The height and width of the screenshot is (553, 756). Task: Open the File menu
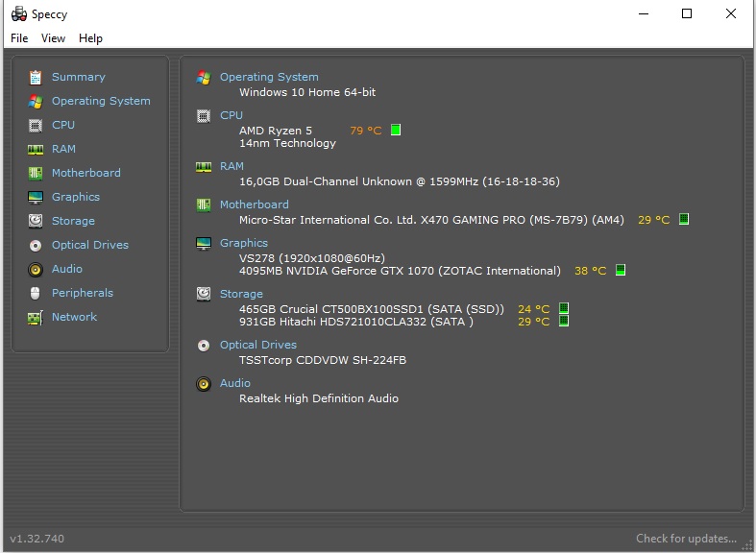(x=19, y=38)
